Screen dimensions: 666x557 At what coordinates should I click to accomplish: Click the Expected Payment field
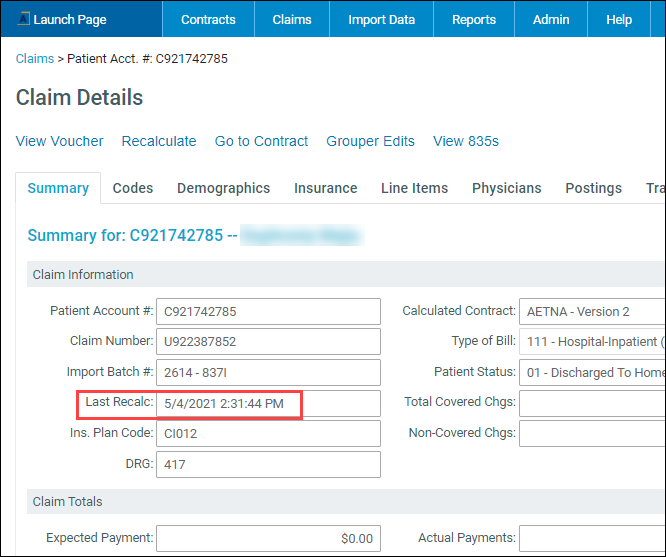[x=268, y=538]
